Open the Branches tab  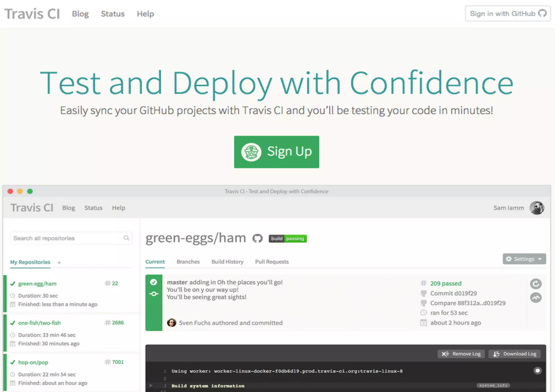188,262
